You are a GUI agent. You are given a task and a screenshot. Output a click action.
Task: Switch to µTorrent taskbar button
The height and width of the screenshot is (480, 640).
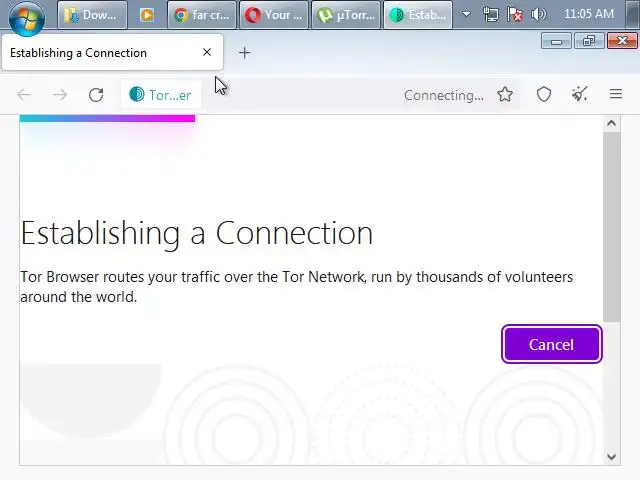pos(346,15)
